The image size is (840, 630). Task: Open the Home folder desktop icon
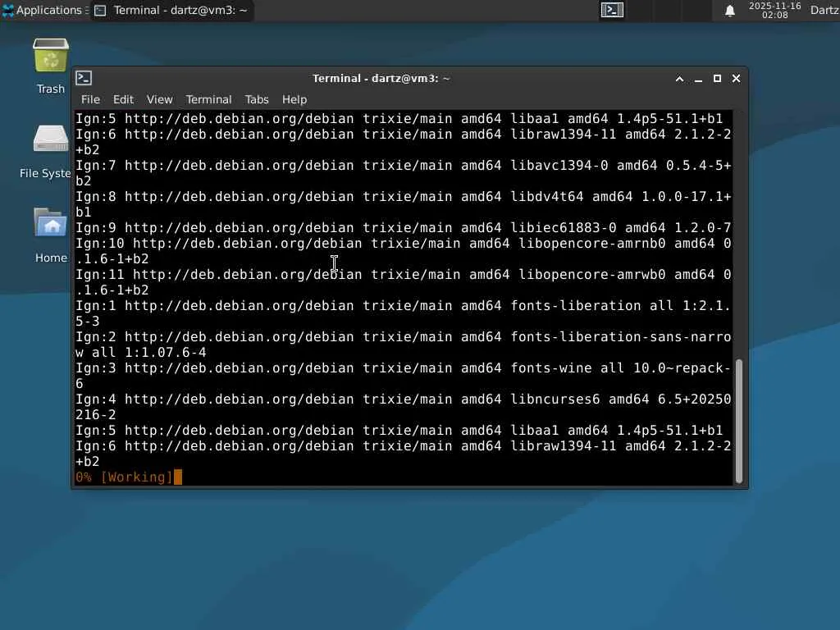click(x=51, y=235)
